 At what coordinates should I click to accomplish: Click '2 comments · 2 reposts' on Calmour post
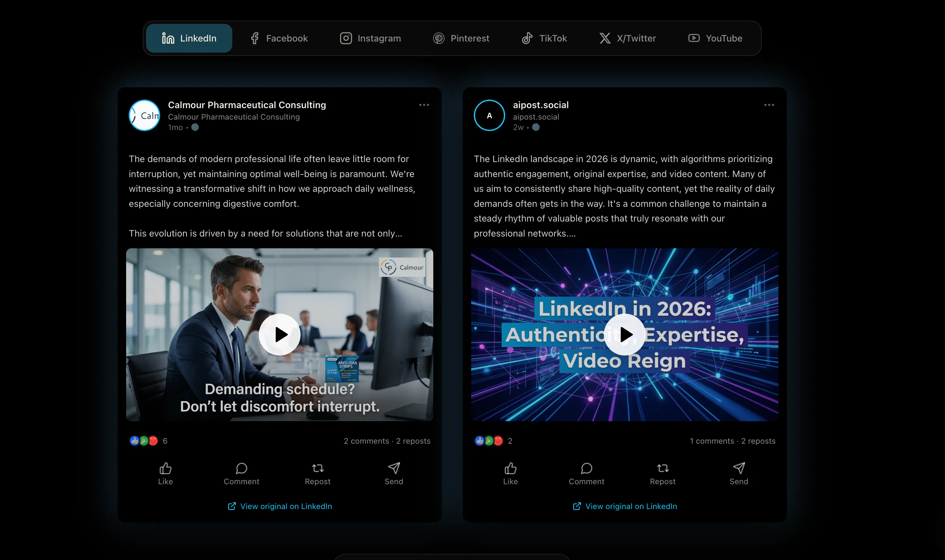click(x=387, y=441)
